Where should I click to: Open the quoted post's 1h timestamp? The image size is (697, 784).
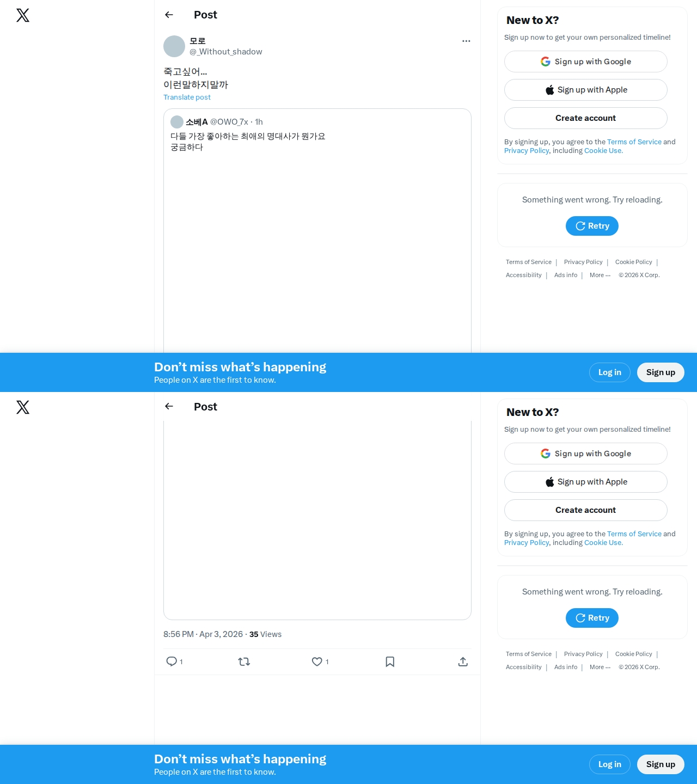(259, 122)
